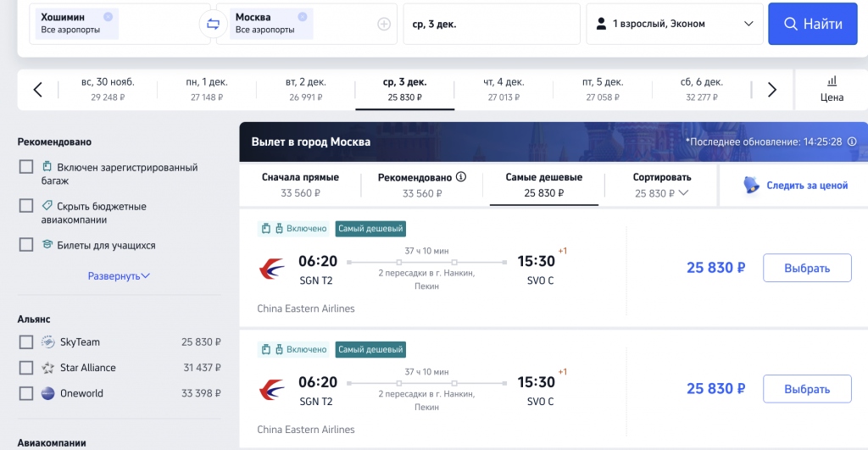Show later dates with the right arrow

tap(771, 90)
